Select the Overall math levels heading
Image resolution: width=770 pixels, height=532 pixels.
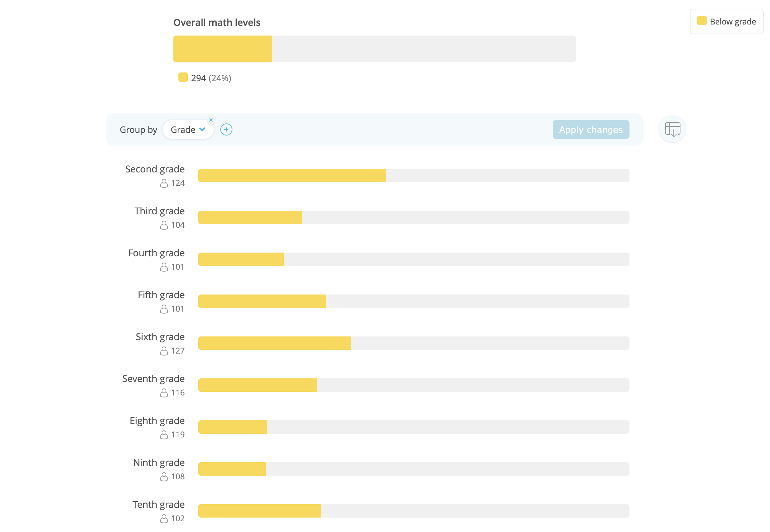pyautogui.click(x=217, y=22)
